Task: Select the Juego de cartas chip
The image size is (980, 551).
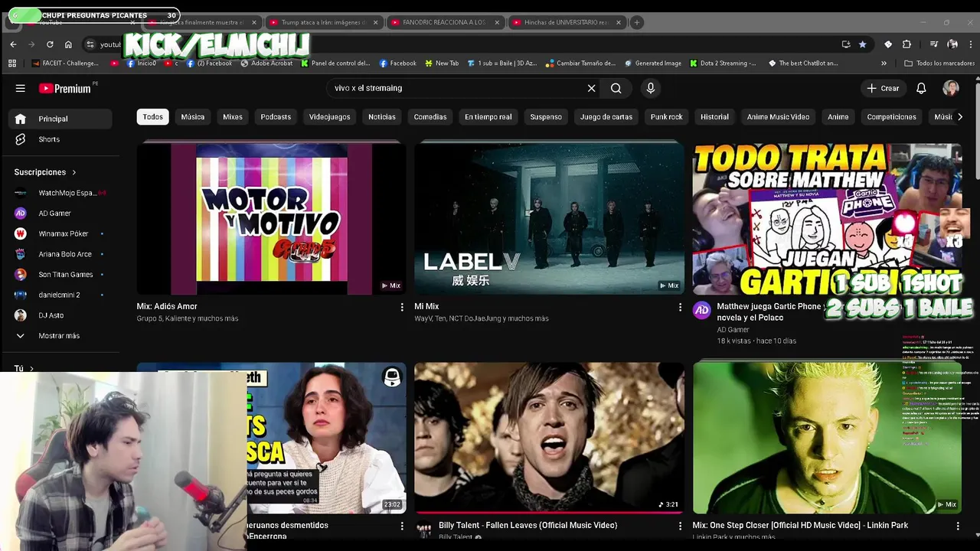Action: coord(606,117)
